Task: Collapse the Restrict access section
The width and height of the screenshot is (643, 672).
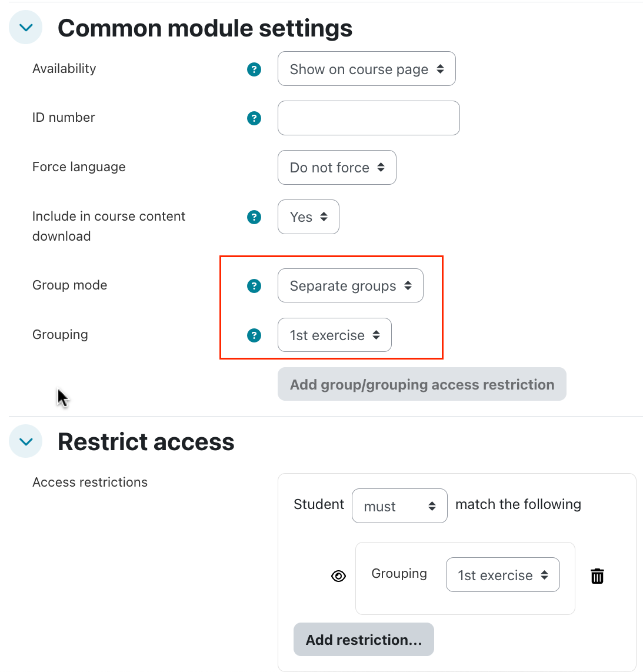Action: tap(26, 441)
